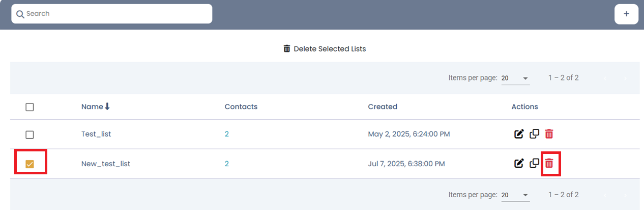The height and width of the screenshot is (210, 644).
Task: Click the copy icon for New_test_list
Action: pyautogui.click(x=534, y=164)
